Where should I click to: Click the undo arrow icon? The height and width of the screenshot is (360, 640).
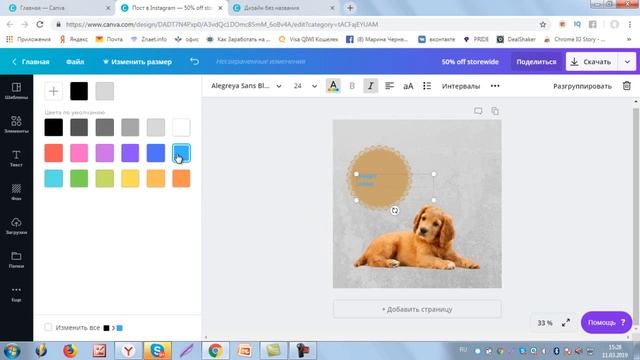pos(194,62)
